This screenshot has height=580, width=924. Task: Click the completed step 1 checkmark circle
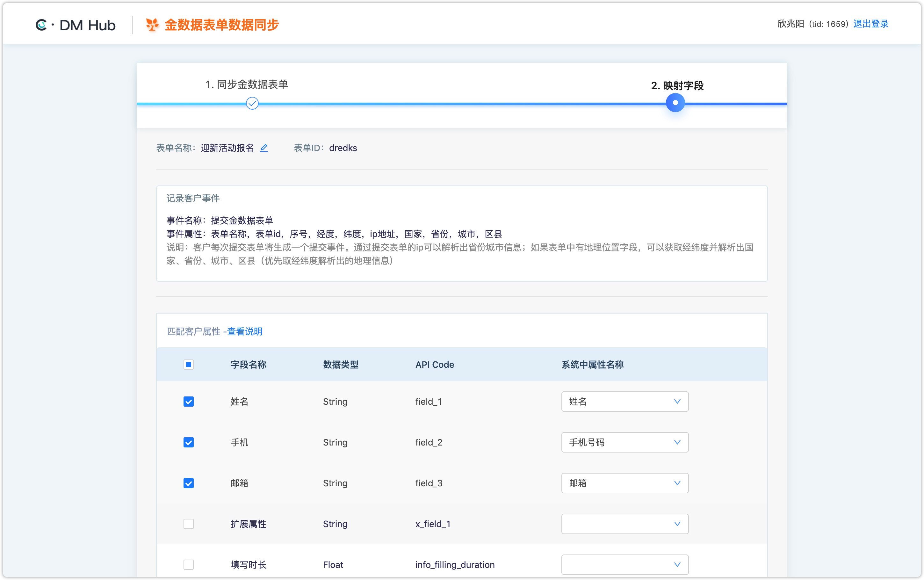(x=252, y=103)
